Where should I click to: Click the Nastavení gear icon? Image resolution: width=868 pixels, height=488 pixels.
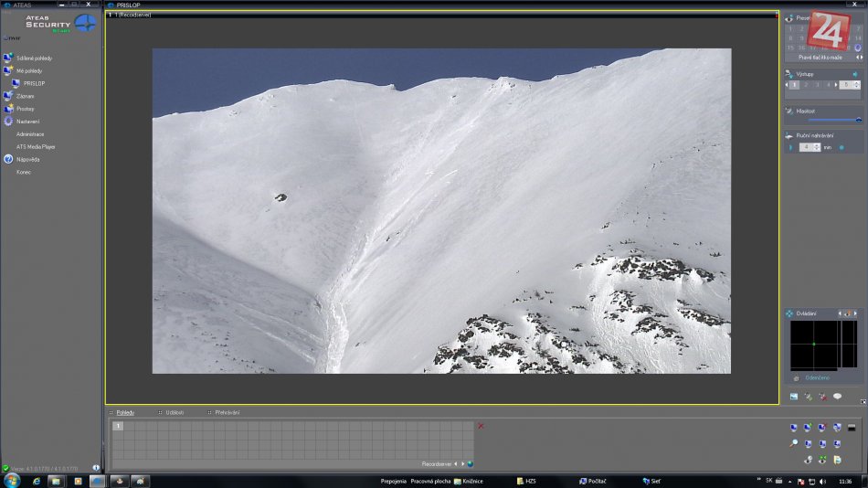8,122
